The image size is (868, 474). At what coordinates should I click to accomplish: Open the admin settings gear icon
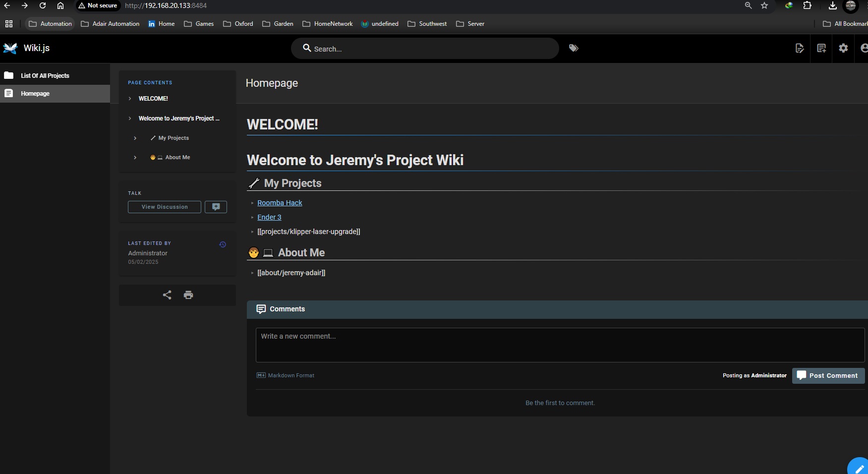tap(843, 48)
